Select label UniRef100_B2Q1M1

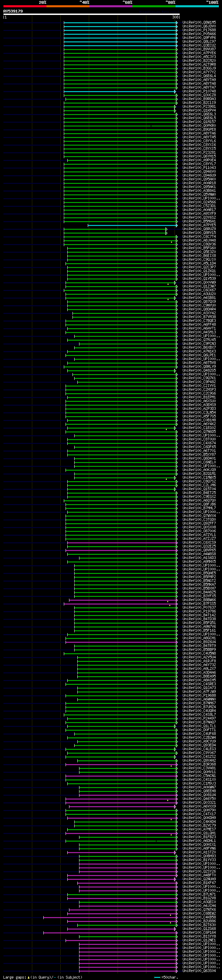[199, 473]
